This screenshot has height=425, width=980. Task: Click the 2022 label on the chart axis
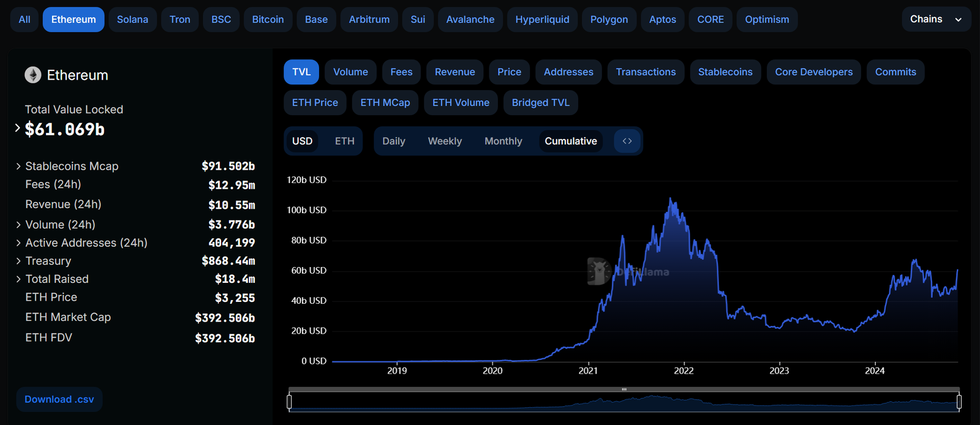684,370
